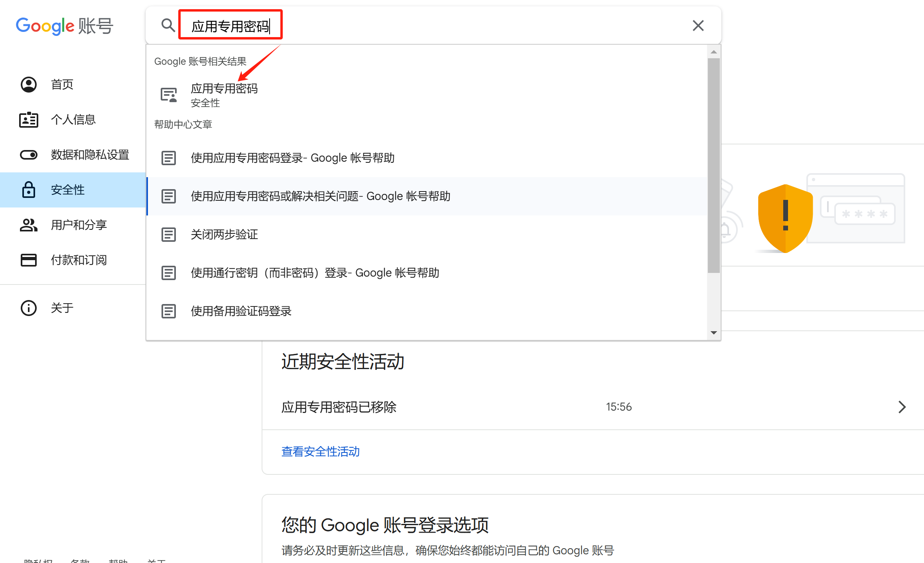Click the article icon beside 使用备用验证码登录
The width and height of the screenshot is (924, 563).
coord(169,311)
